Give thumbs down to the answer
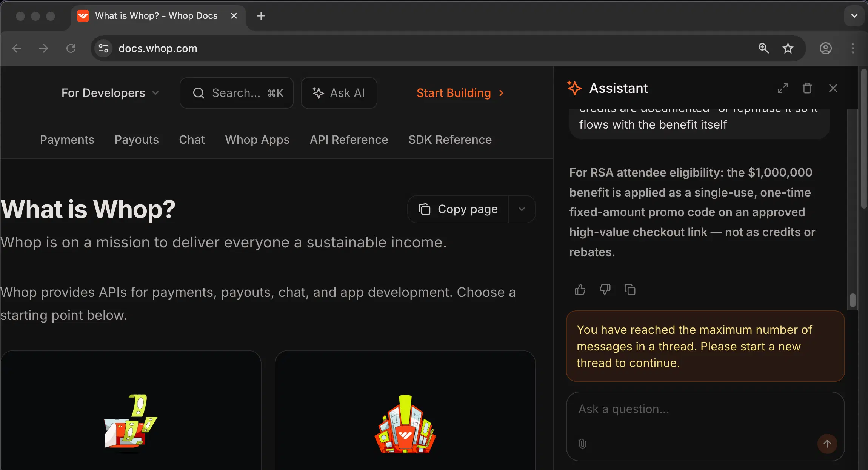 tap(605, 289)
